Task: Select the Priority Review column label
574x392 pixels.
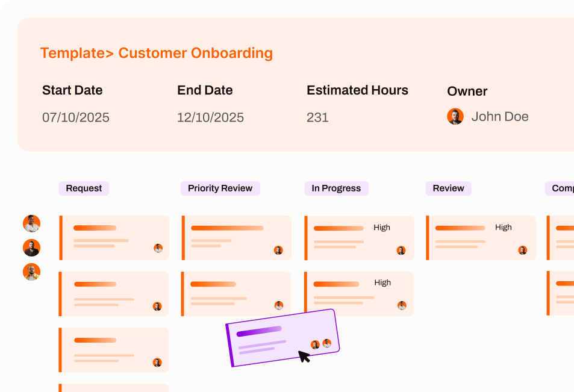Action: click(220, 188)
